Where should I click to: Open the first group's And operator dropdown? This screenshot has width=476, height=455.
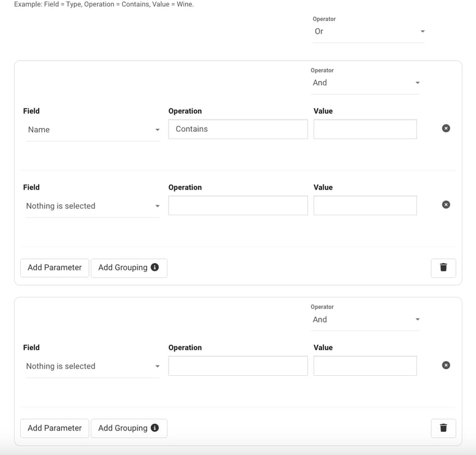(365, 83)
